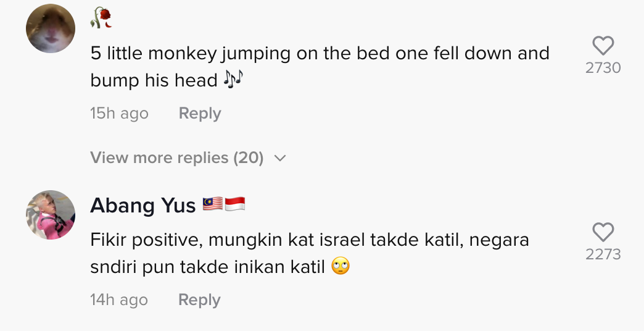Click the 14h ago timestamp
This screenshot has height=331, width=644.
point(119,300)
